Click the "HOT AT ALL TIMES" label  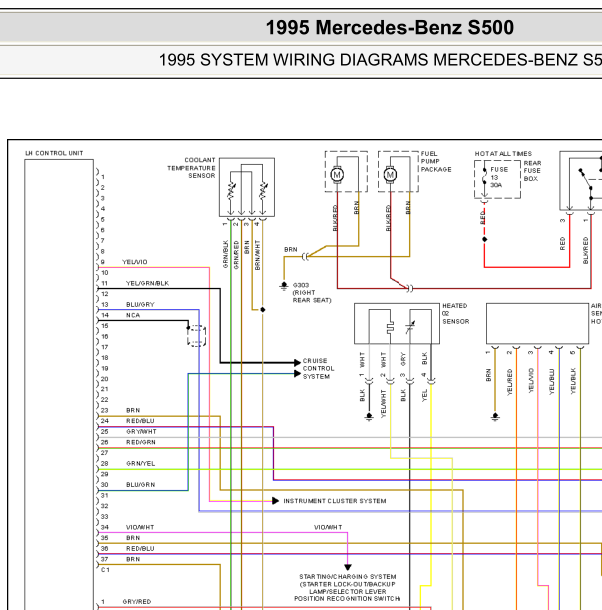503,154
